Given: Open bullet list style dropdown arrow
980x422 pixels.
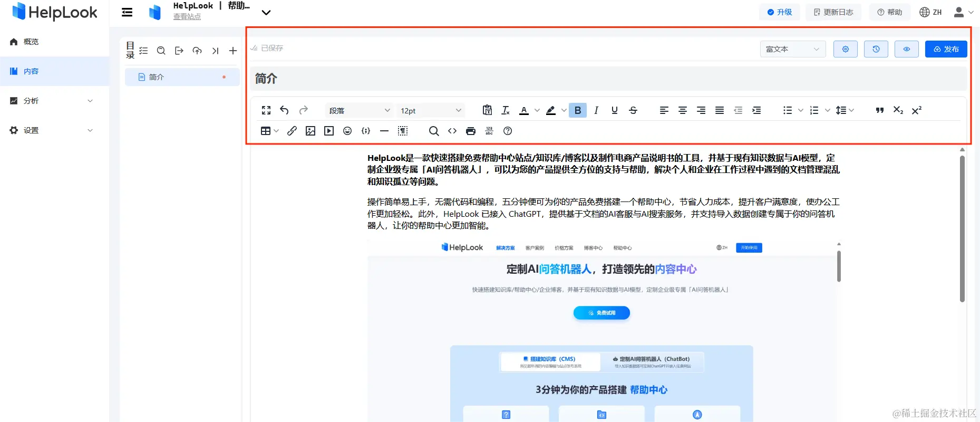Looking at the screenshot, I should click(x=801, y=110).
